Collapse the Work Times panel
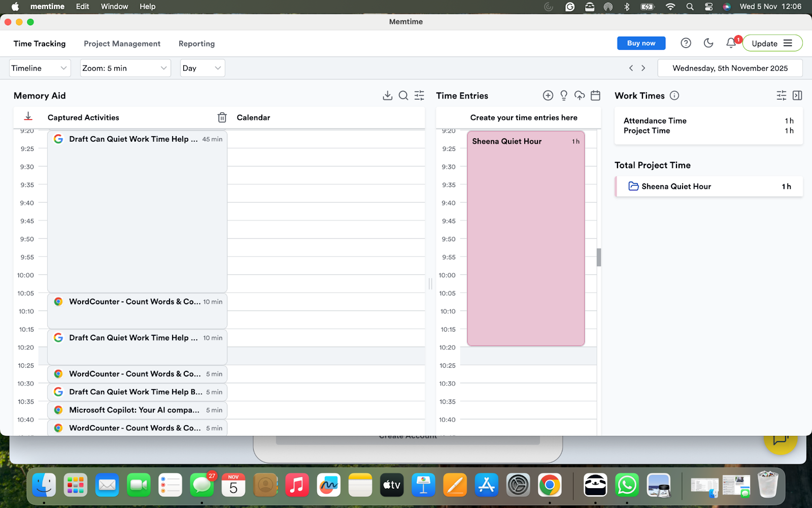The width and height of the screenshot is (812, 508). click(x=797, y=95)
